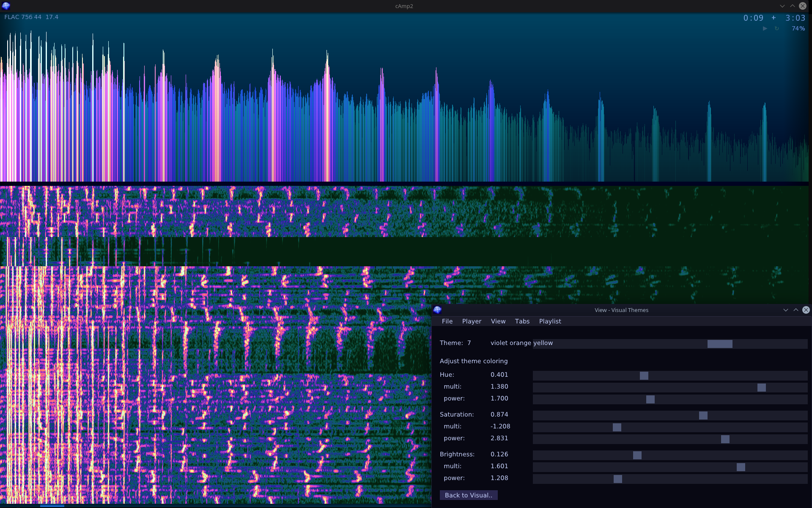Click the Brightness value 0.126

[x=499, y=454]
